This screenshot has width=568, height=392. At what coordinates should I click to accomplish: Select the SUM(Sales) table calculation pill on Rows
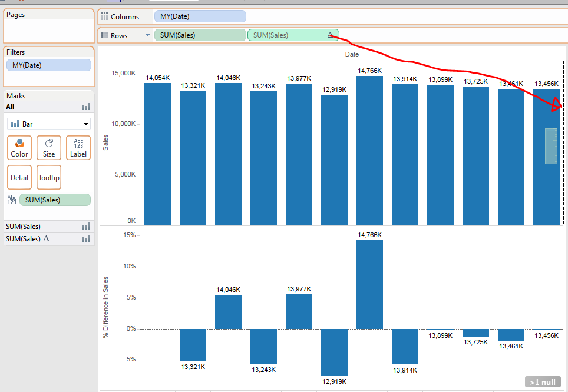(x=293, y=35)
